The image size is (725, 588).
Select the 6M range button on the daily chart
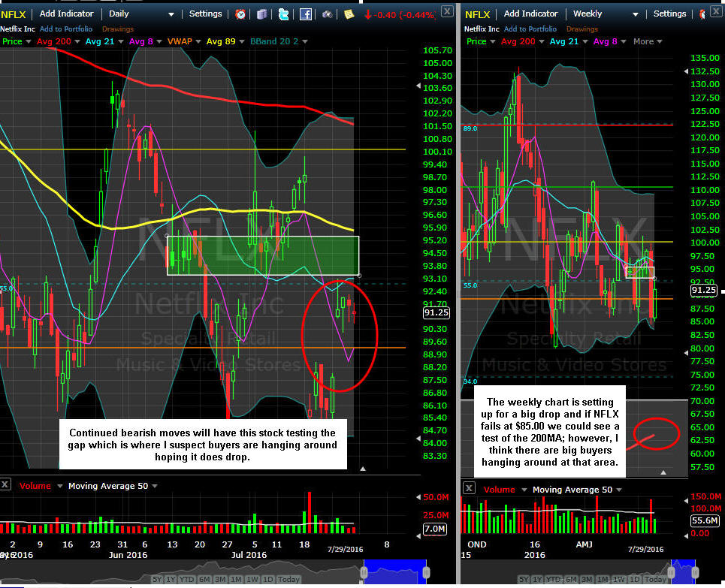coord(204,579)
